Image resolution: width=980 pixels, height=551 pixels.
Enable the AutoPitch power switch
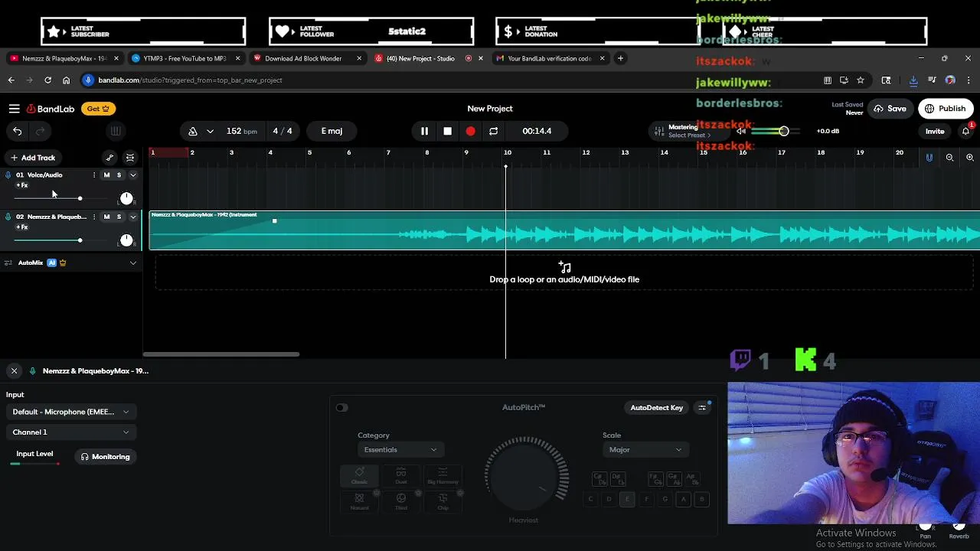click(x=341, y=408)
